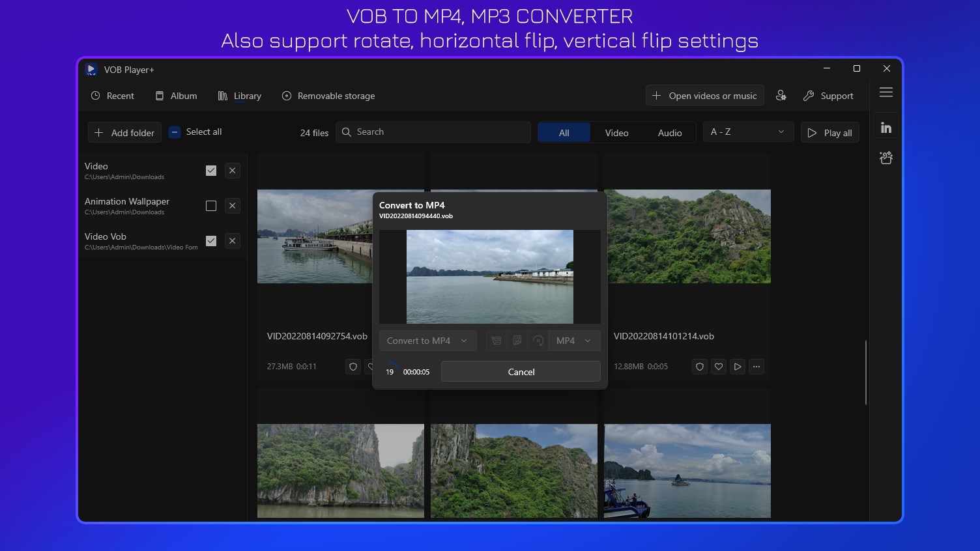The width and height of the screenshot is (980, 551).
Task: Switch to the Audio filter tab
Action: pyautogui.click(x=669, y=132)
